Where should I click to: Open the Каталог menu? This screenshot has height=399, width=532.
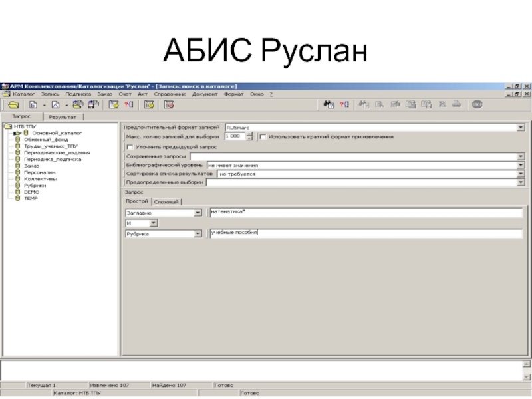pyautogui.click(x=24, y=94)
